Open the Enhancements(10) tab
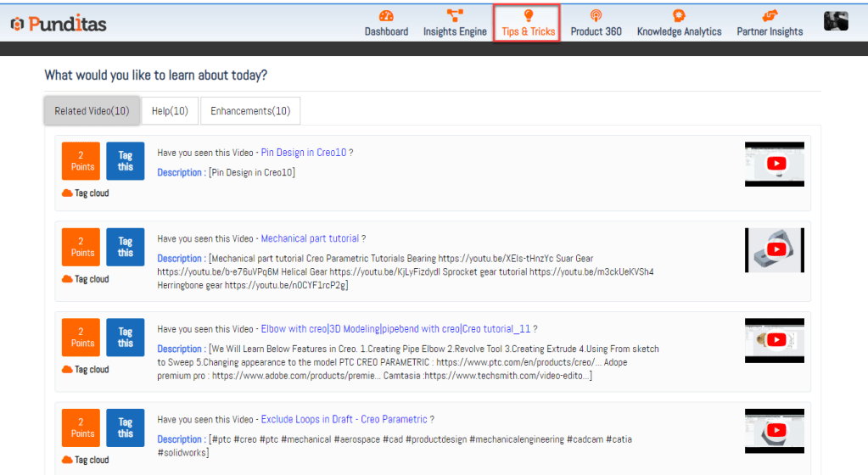 [x=250, y=111]
